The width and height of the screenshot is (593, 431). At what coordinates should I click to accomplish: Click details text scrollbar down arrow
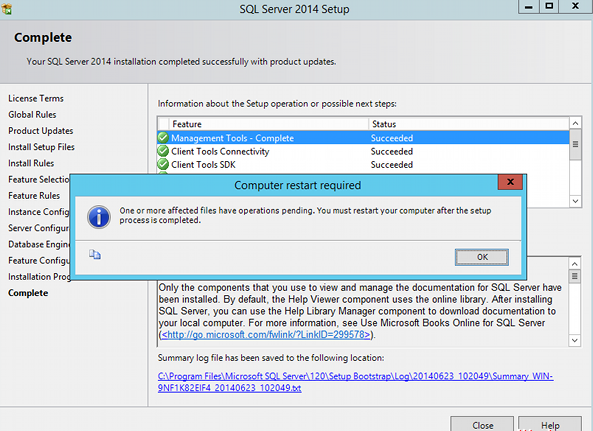574,340
